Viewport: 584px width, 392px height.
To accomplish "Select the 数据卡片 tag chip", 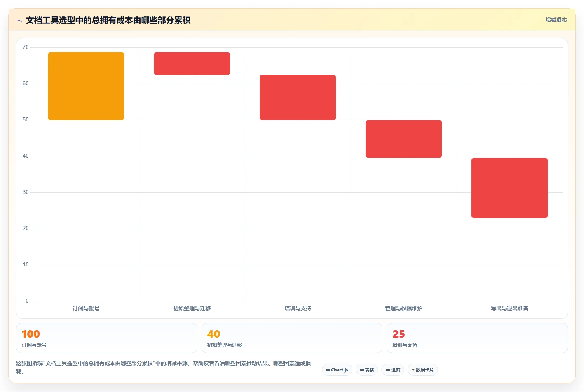I will [x=423, y=370].
